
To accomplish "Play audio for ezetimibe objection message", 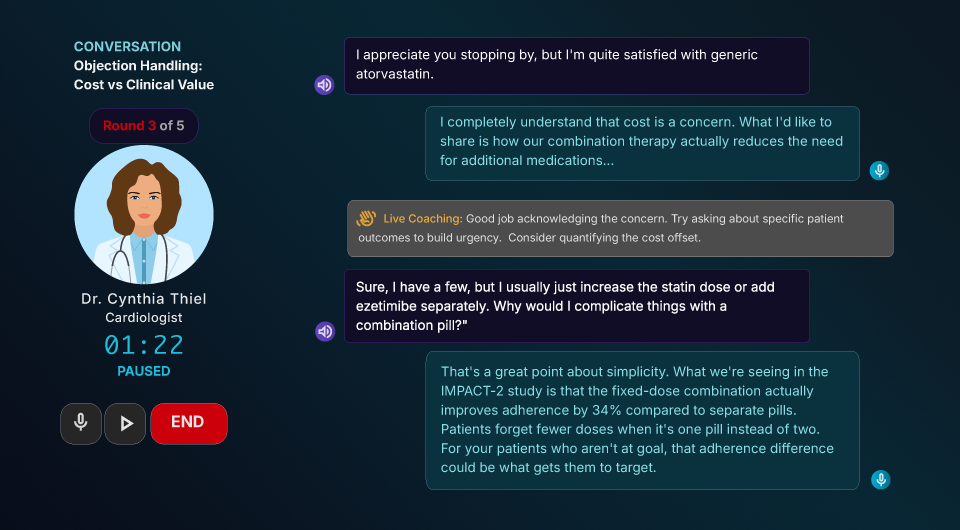I will [324, 331].
